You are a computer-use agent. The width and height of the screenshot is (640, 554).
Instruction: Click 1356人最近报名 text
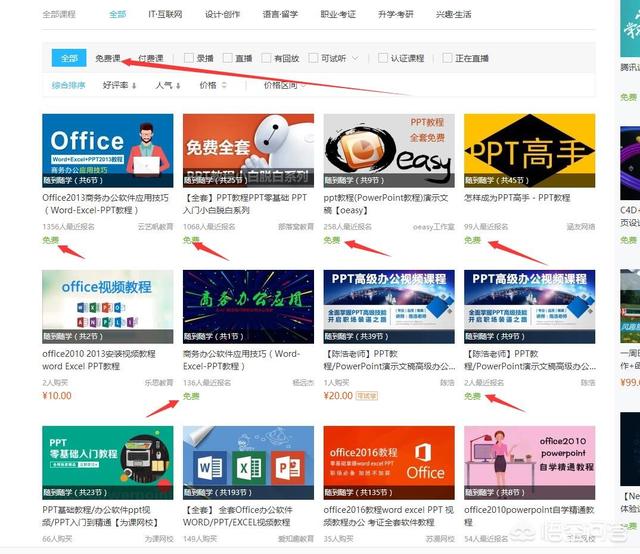[x=68, y=227]
